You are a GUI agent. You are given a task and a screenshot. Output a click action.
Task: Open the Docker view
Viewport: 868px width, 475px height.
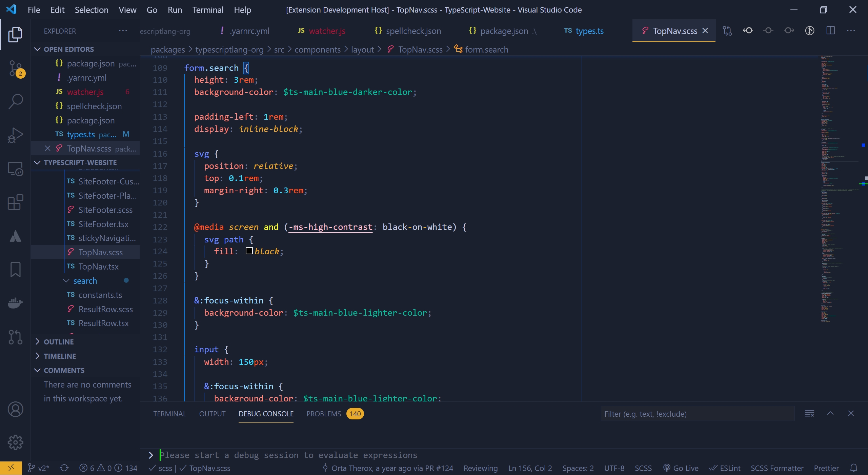15,303
